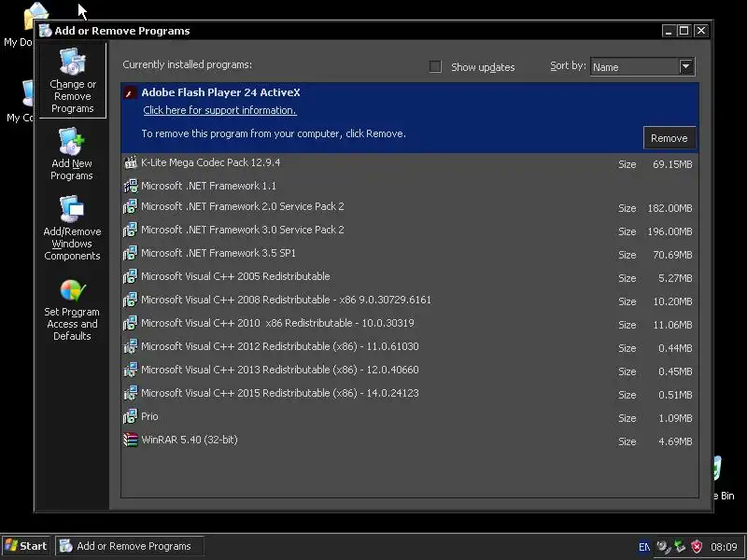The height and width of the screenshot is (560, 747).
Task: Open the Start menu
Action: [x=27, y=546]
